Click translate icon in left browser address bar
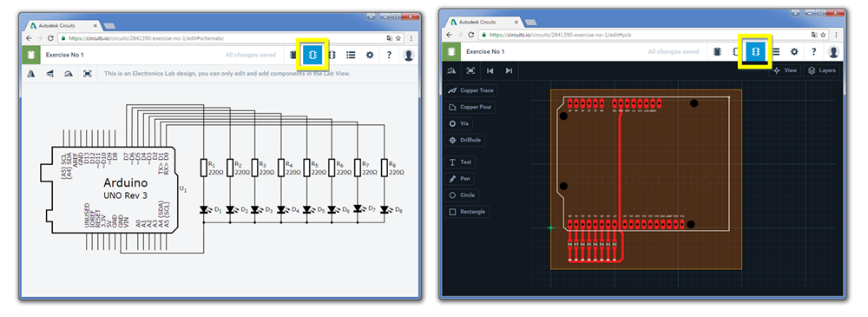The height and width of the screenshot is (317, 868). click(x=390, y=38)
